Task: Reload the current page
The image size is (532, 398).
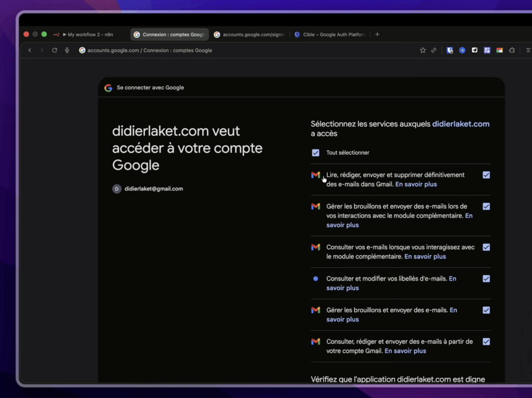Action: (x=55, y=50)
